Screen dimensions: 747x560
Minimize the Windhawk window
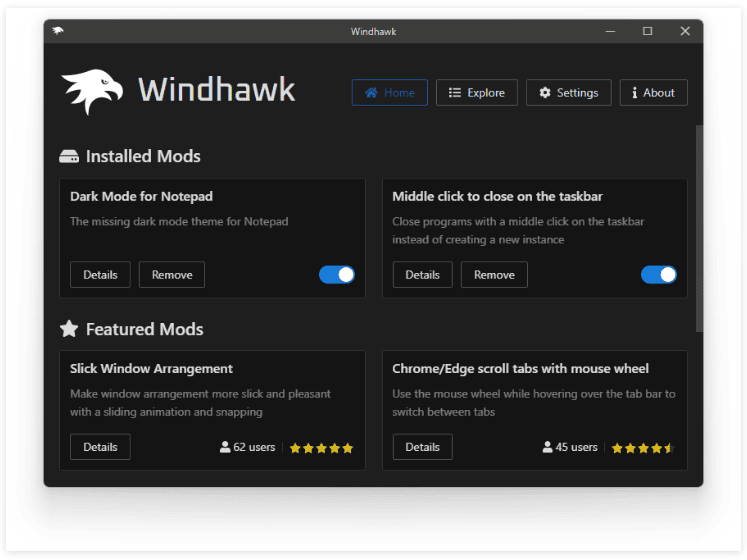pyautogui.click(x=610, y=31)
